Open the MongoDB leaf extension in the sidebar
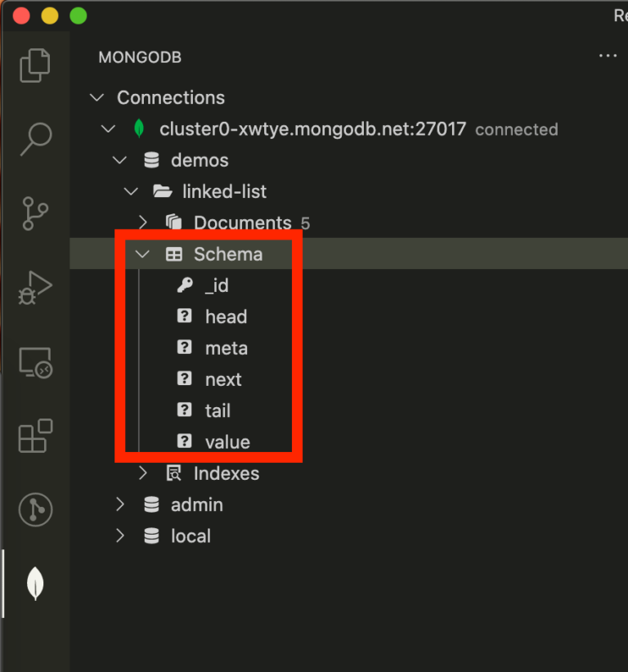Image resolution: width=628 pixels, height=672 pixels. (x=34, y=584)
